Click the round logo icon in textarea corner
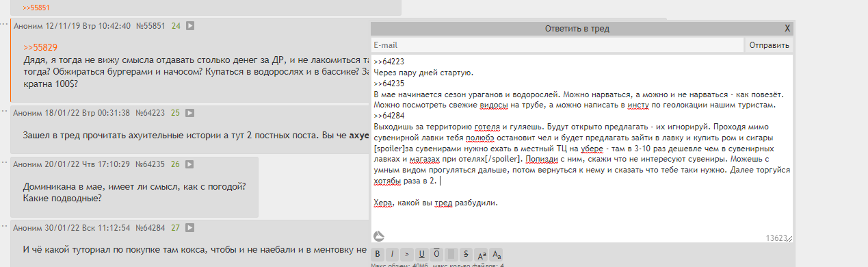Screen dimensions: 868x267 coord(379,236)
